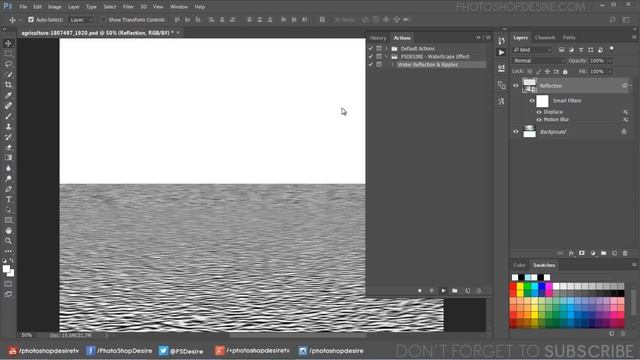Open Fill slider dropdown arrow
Viewport: 640px width, 360px height.
[610, 71]
